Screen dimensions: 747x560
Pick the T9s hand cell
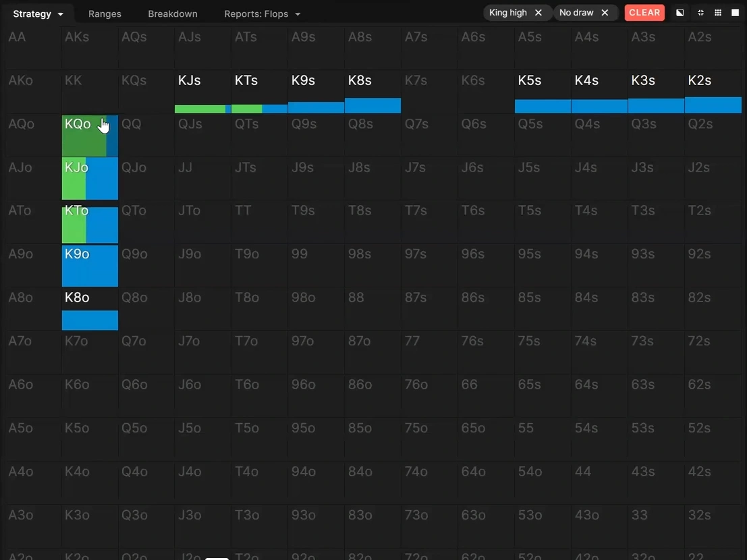click(x=316, y=222)
